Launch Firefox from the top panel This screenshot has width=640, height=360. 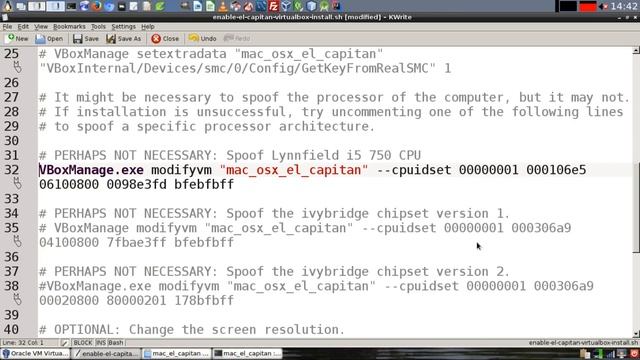97,6
